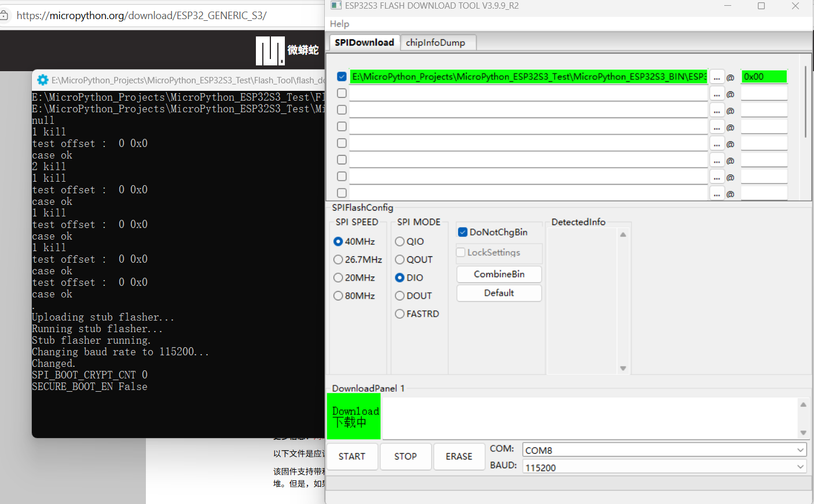Click download log scroll down arrow

coord(803,432)
